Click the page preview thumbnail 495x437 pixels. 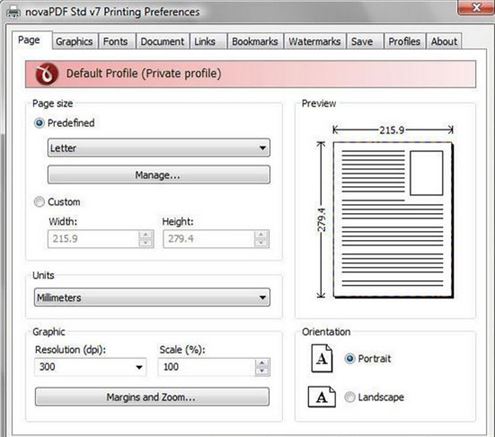(x=393, y=220)
